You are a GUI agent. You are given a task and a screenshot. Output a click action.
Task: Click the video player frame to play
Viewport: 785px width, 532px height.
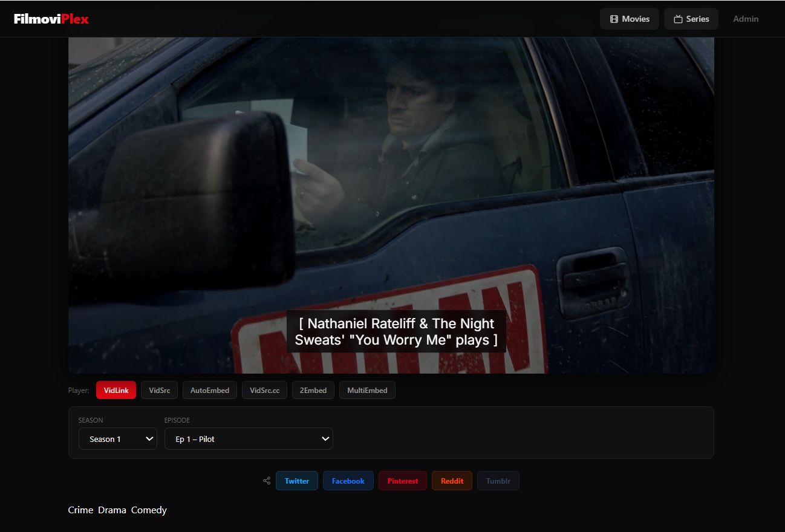(x=392, y=204)
